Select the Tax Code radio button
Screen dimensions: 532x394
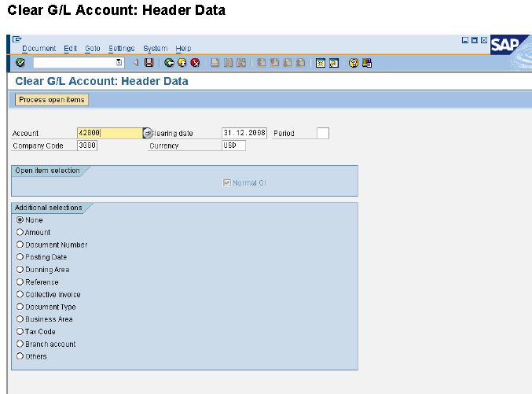pyautogui.click(x=20, y=331)
